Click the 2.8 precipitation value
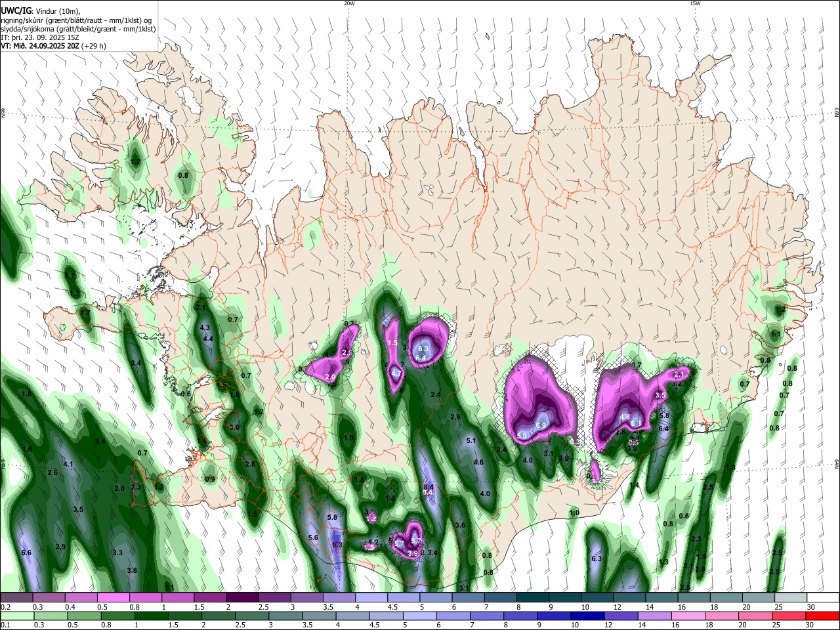 [x=250, y=464]
